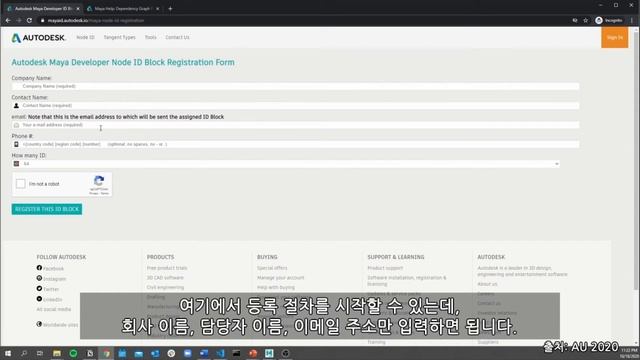This screenshot has height=360, width=640.
Task: Click the reCAPTCHA logo icon
Action: pos(99,181)
